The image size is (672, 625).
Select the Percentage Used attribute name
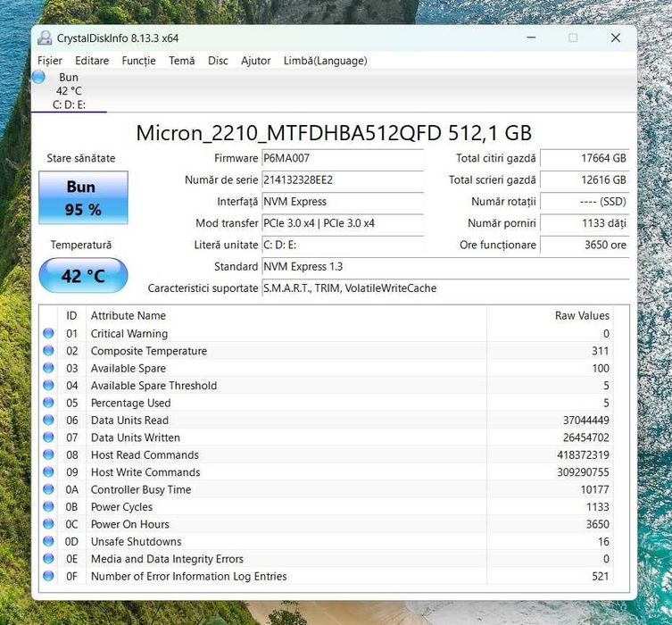(130, 403)
